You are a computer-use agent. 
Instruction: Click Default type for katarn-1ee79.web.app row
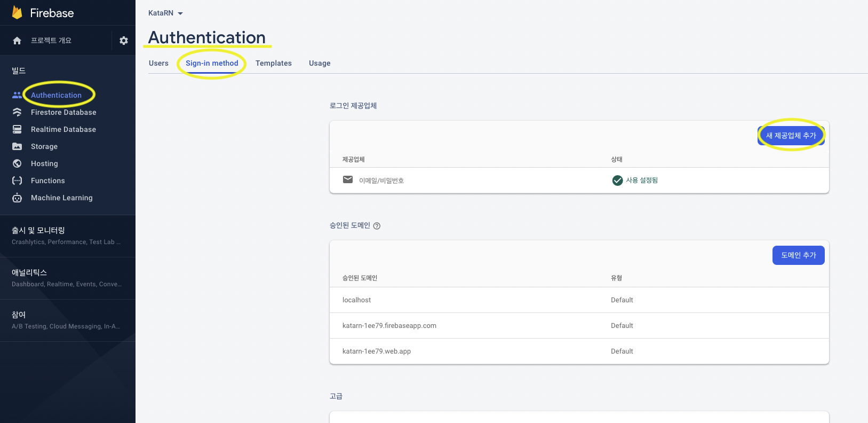[622, 351]
